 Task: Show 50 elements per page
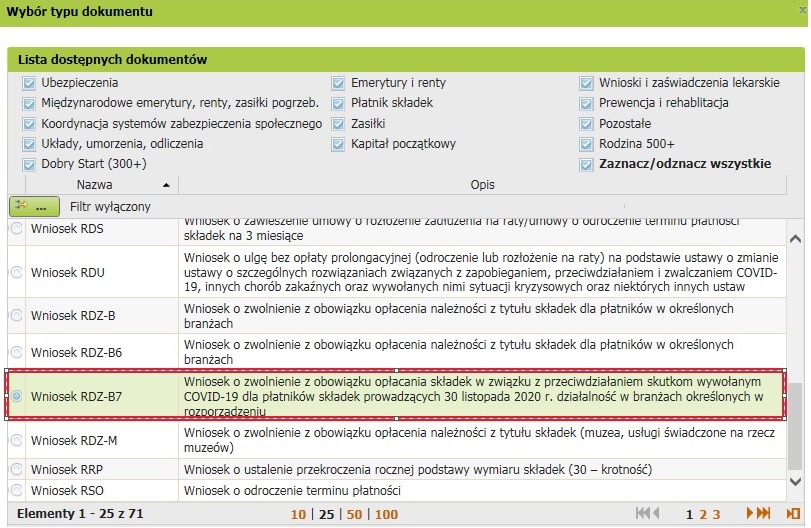354,514
